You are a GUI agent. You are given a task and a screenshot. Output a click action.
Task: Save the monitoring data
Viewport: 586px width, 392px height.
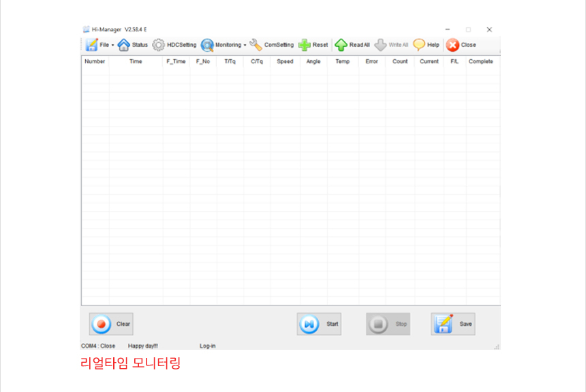pyautogui.click(x=452, y=324)
